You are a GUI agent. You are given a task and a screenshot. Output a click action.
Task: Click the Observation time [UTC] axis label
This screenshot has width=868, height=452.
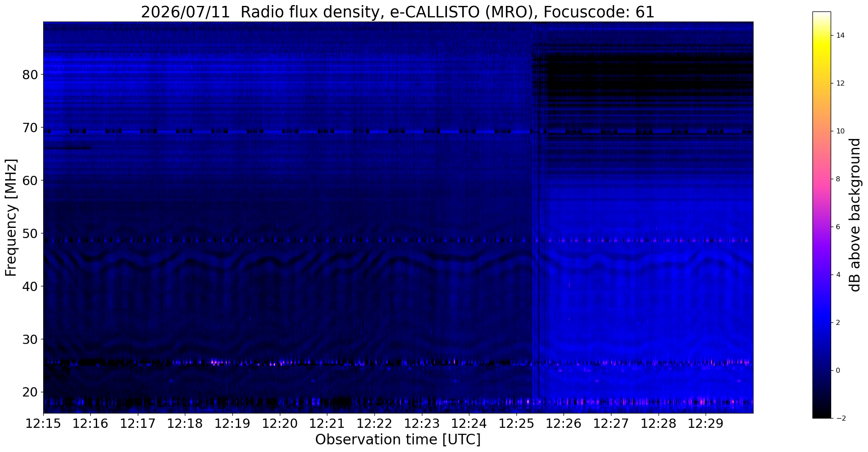point(398,440)
